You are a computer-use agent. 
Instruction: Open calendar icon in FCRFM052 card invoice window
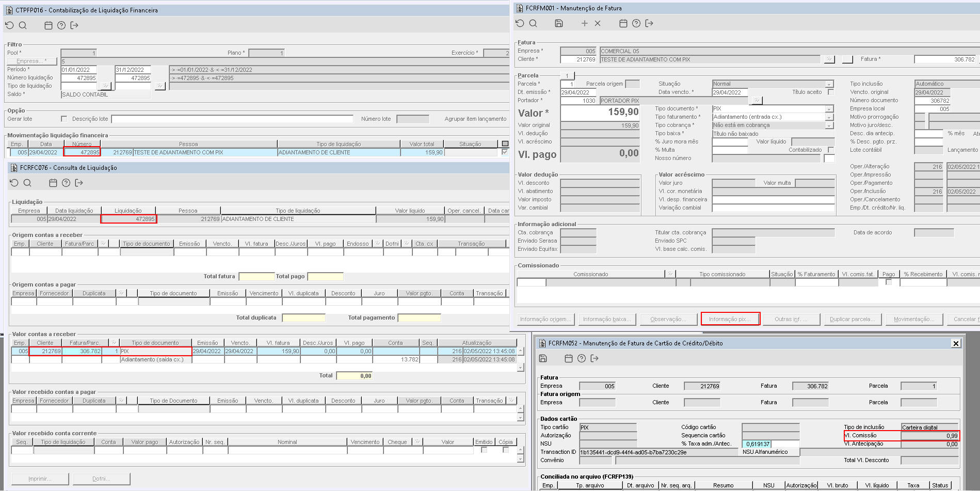click(x=569, y=358)
